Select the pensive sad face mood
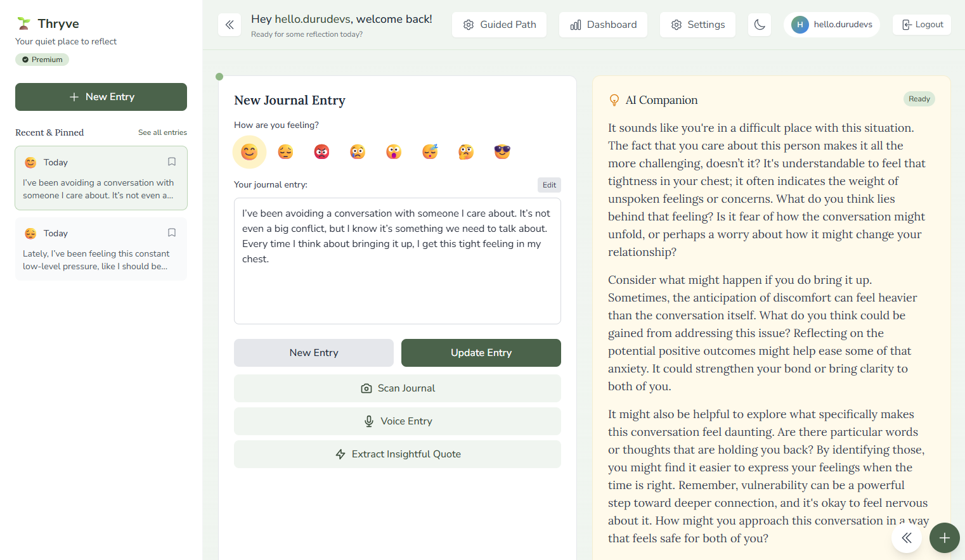965x560 pixels. click(285, 152)
